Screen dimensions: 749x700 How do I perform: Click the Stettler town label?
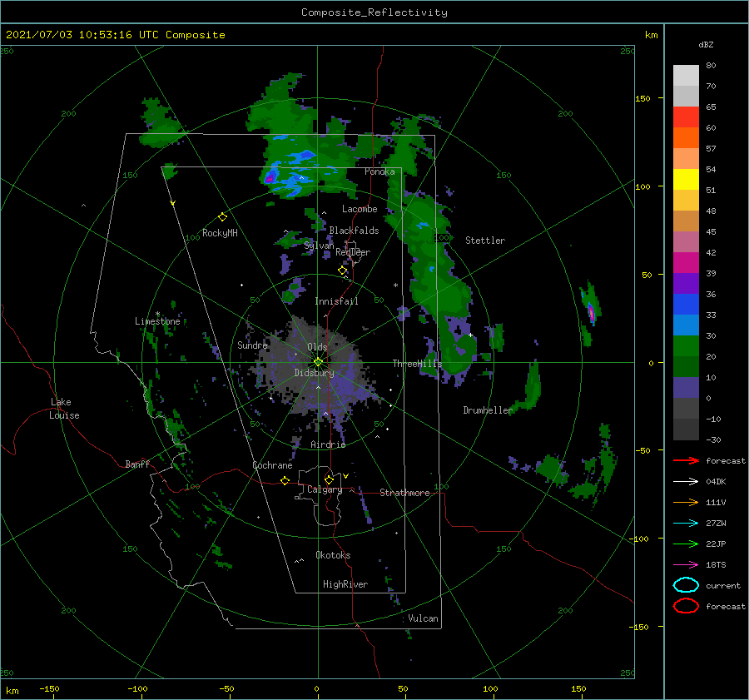pyautogui.click(x=485, y=241)
